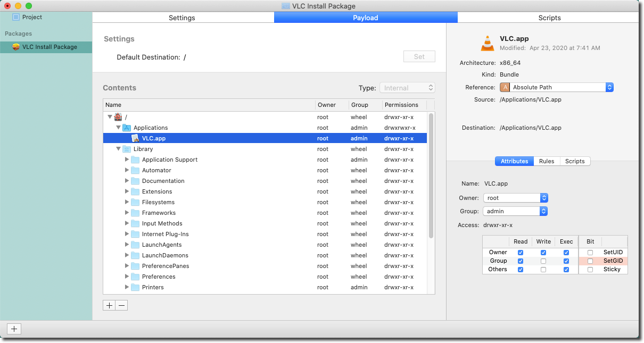This screenshot has width=644, height=343.
Task: Click the minus button under Contents
Action: click(121, 305)
